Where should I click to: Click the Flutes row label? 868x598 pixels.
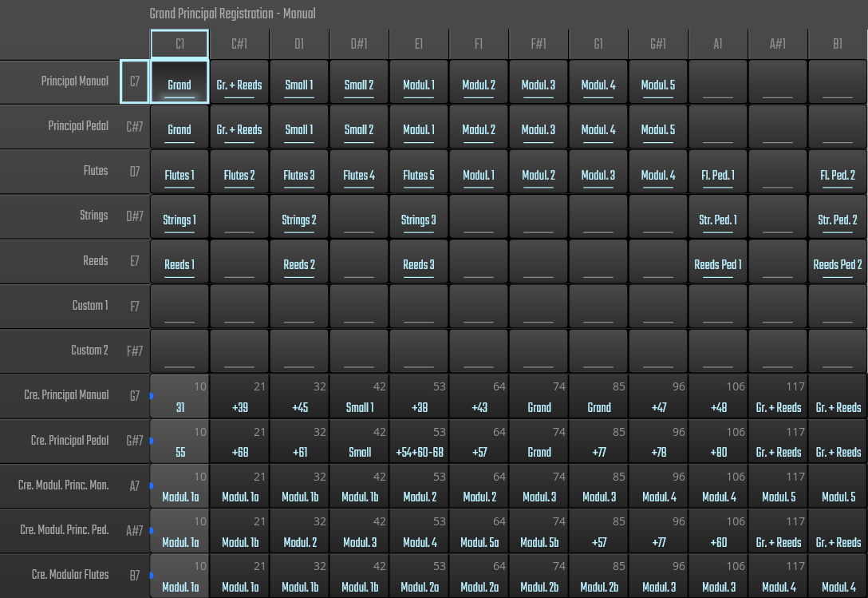click(96, 171)
